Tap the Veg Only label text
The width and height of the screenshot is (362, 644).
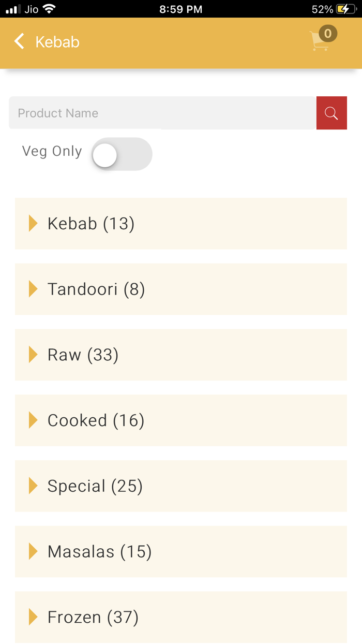(52, 151)
